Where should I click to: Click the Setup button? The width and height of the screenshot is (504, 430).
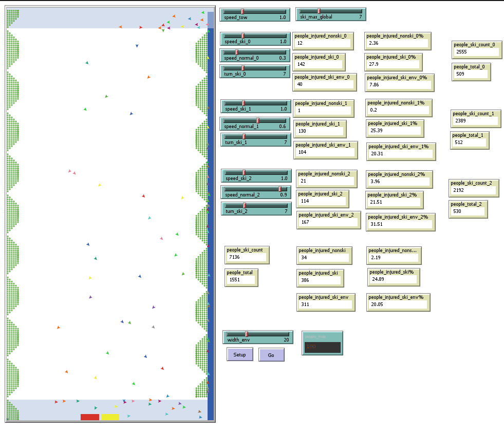[240, 354]
